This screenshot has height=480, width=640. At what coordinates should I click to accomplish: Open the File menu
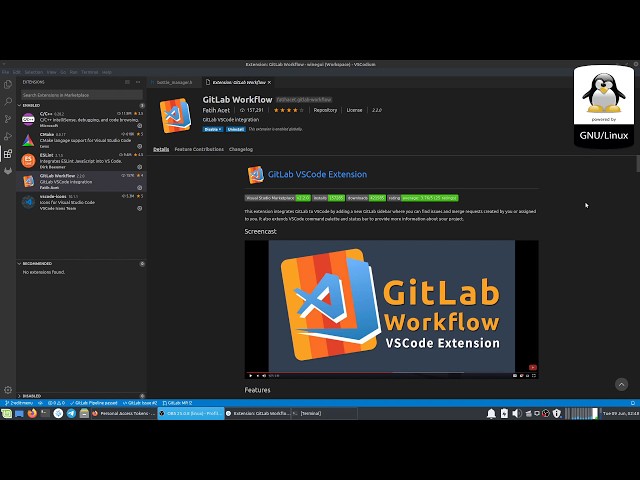click(5, 72)
